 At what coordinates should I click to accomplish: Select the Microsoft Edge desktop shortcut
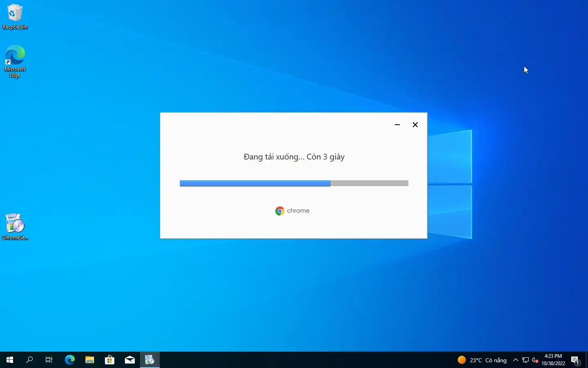(x=15, y=61)
